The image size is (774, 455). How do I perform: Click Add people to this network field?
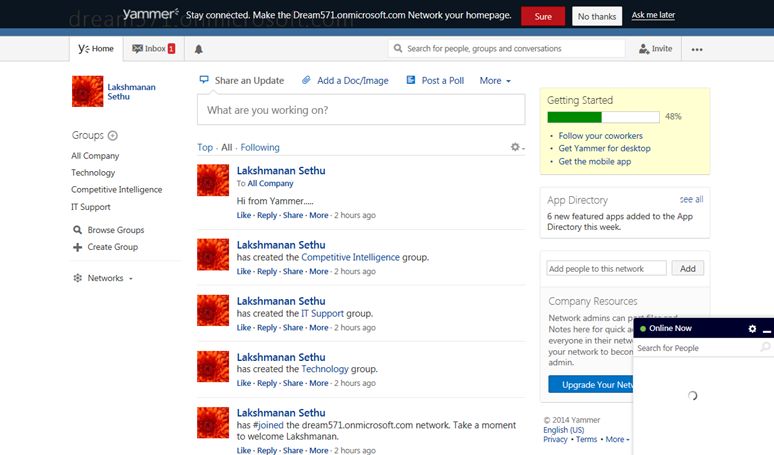click(x=606, y=268)
